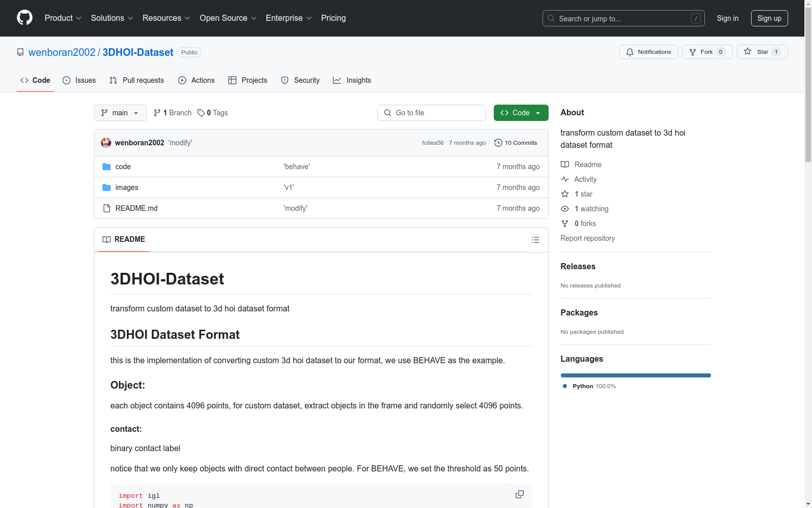The width and height of the screenshot is (812, 508).
Task: Open commit hash fc6ea56
Action: pyautogui.click(x=433, y=143)
